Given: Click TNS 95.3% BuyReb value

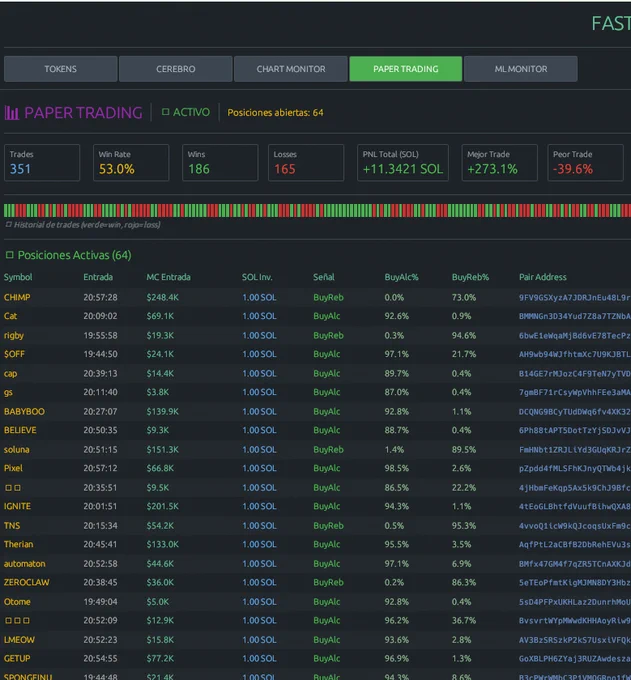Looking at the screenshot, I should (464, 526).
